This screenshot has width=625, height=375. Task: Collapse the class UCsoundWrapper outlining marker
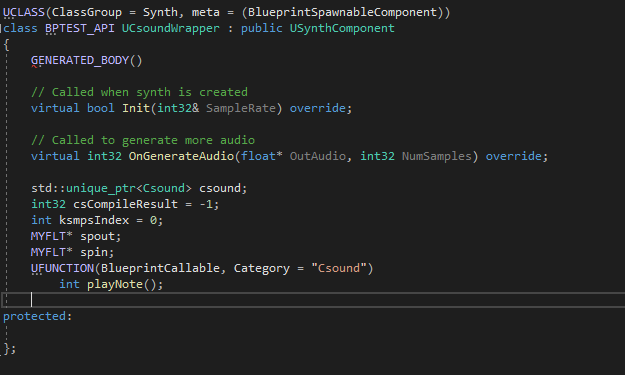click(x=1, y=28)
